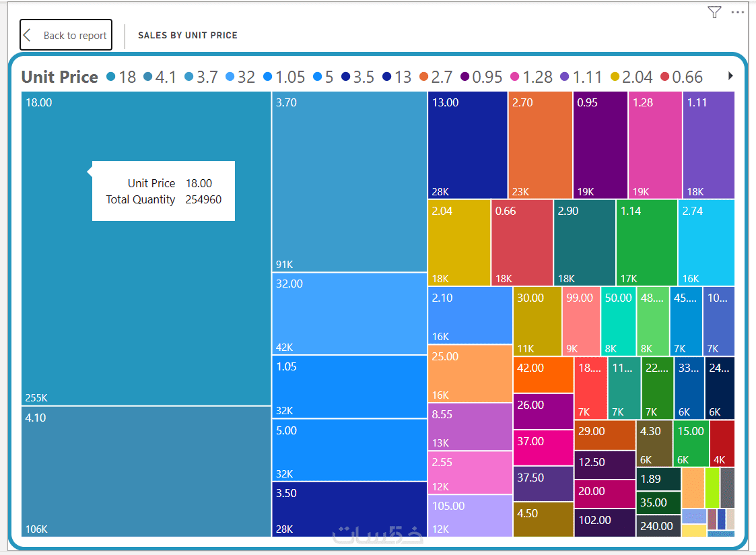The height and width of the screenshot is (555, 756).
Task: Select the orange 2.70 tile
Action: [x=540, y=145]
